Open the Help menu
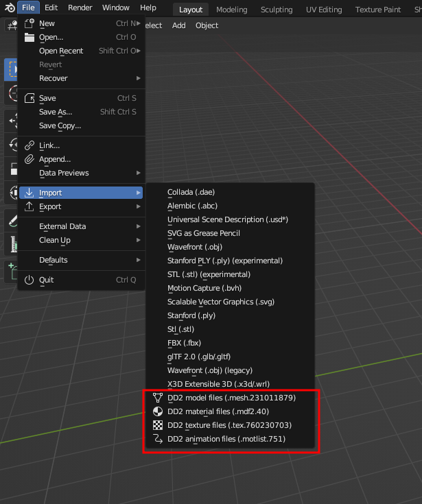The width and height of the screenshot is (422, 504). [x=148, y=8]
